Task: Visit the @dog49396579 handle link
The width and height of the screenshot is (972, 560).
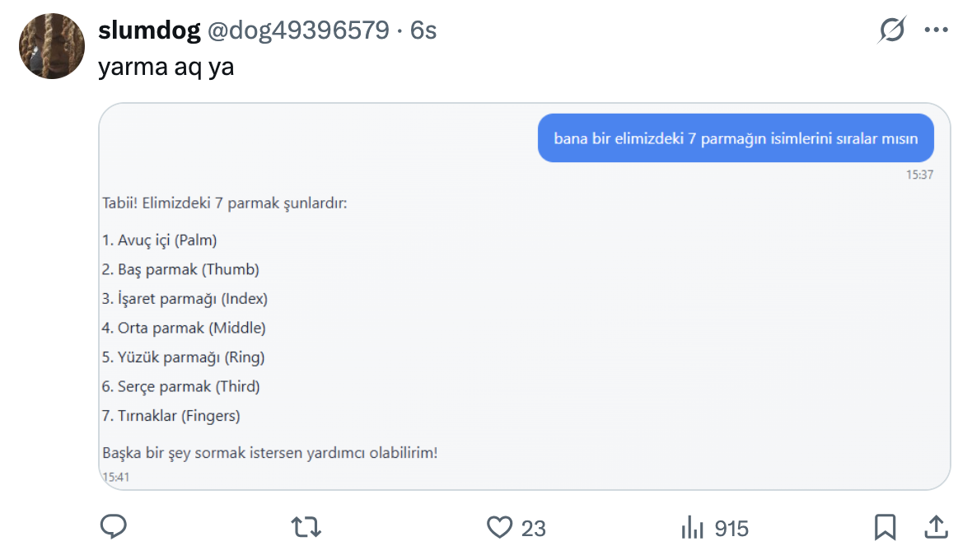Action: click(297, 30)
